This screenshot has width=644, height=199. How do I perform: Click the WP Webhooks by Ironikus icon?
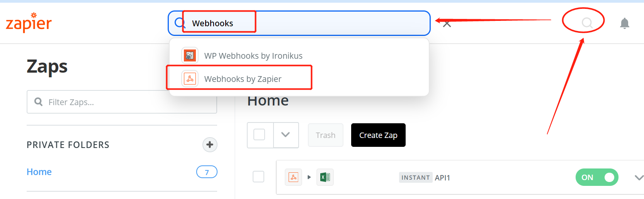click(190, 56)
